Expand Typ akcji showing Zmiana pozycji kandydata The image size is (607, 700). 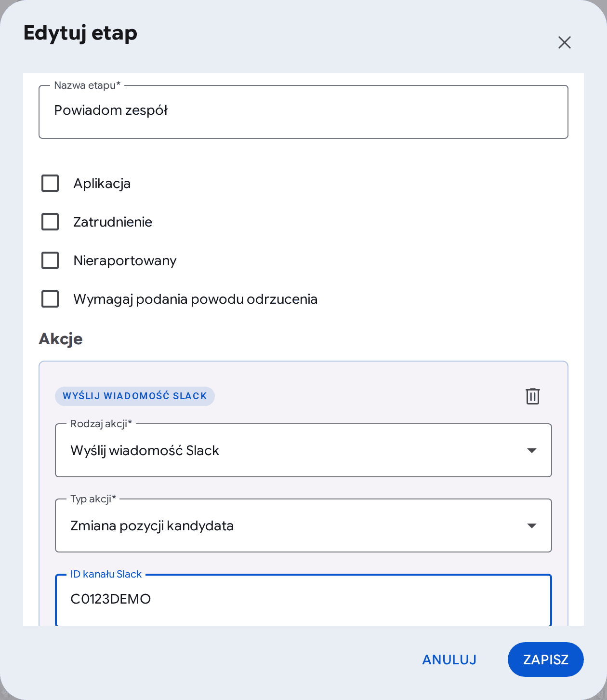[x=303, y=525]
